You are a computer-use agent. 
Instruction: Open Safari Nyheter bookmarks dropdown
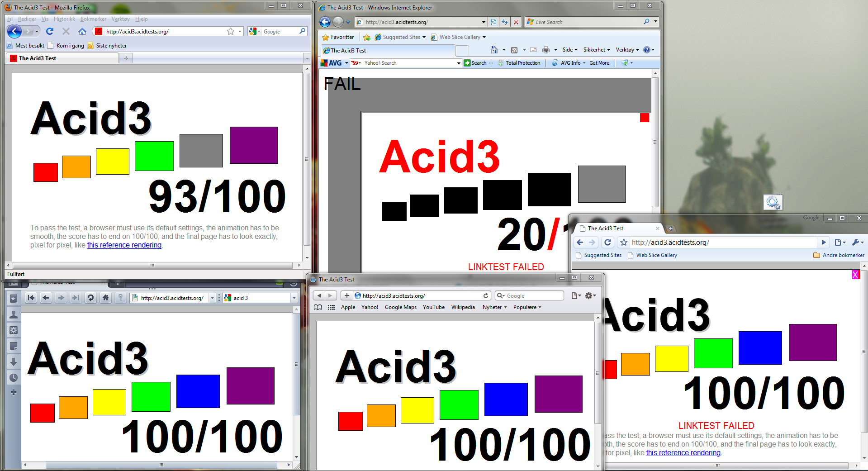495,307
